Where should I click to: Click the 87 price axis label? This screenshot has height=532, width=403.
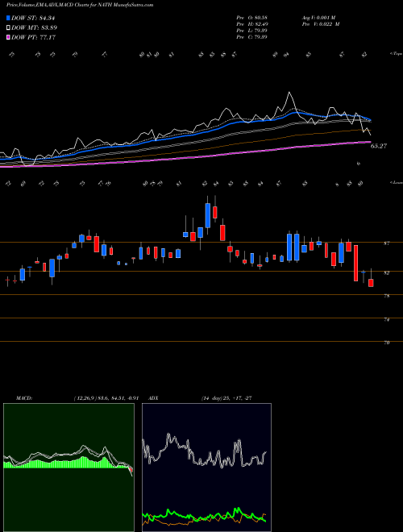pos(387,243)
